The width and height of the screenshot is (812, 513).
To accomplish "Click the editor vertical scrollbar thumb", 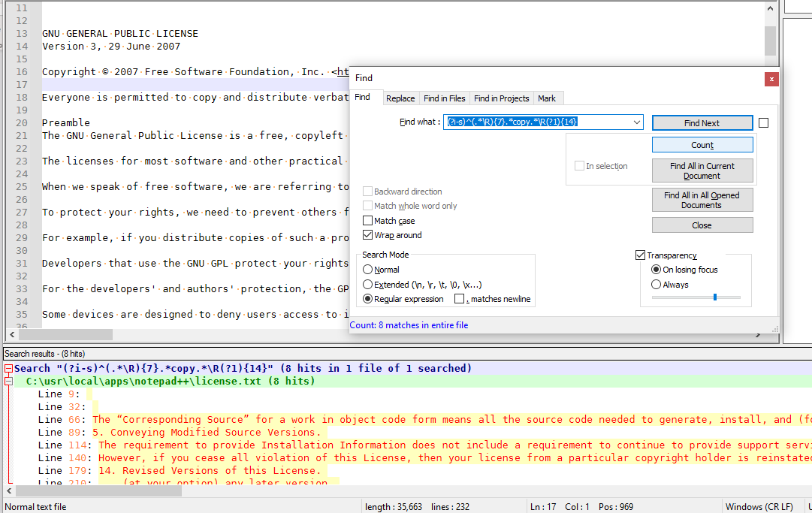I will pos(770,41).
